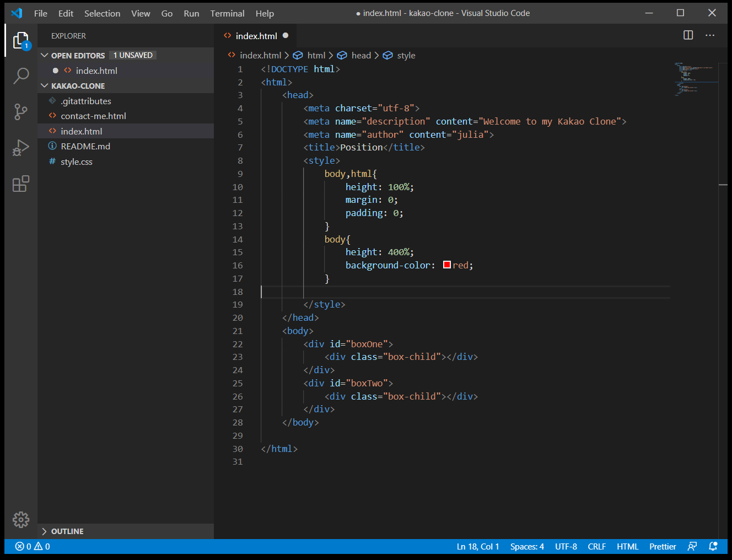Click the html symbol icon in breadcrumbs
Viewport: 732px width, 560px height.
click(x=298, y=55)
